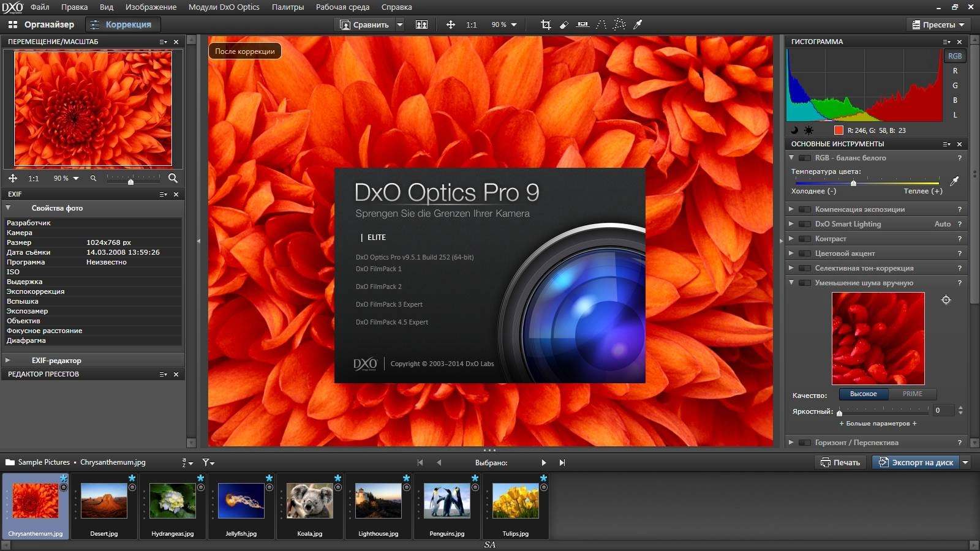This screenshot has width=980, height=551.
Task: Open the Пресеты dropdown
Action: (x=937, y=25)
